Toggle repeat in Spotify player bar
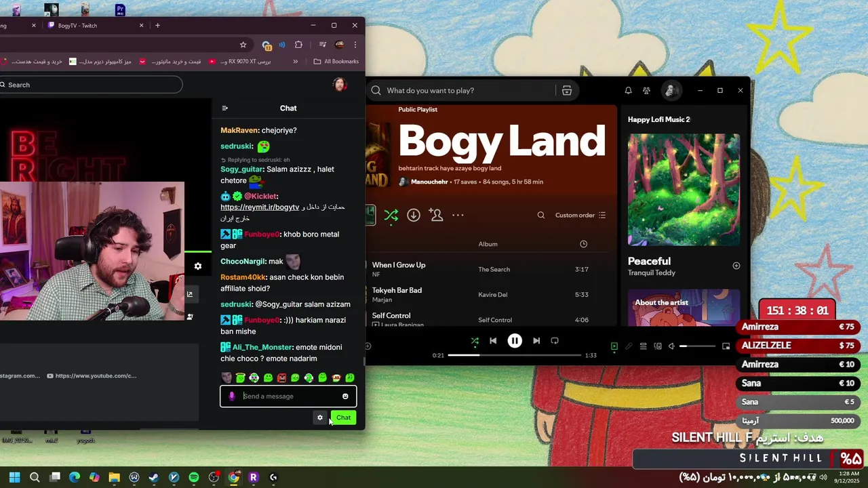Image resolution: width=868 pixels, height=488 pixels. point(555,341)
